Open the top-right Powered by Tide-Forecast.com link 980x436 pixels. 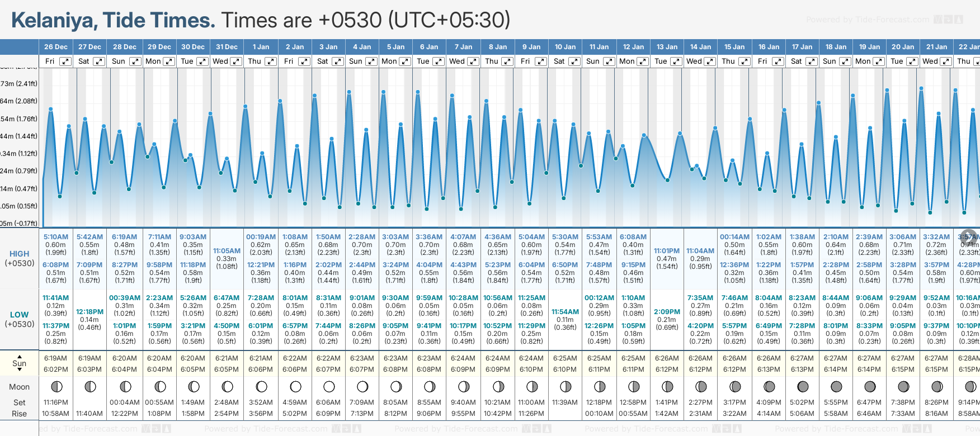pyautogui.click(x=868, y=20)
